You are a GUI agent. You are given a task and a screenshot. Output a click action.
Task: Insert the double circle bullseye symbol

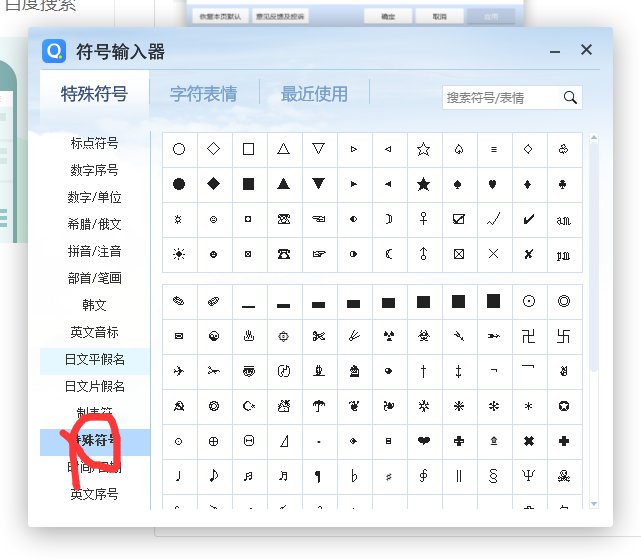pos(563,302)
